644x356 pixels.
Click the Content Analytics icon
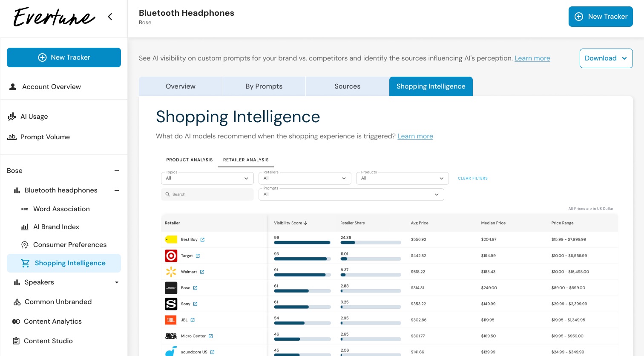point(16,322)
